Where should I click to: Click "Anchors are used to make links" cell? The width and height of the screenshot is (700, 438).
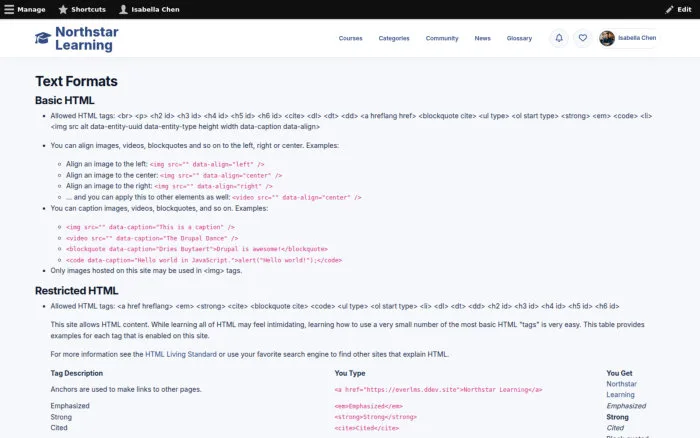pyautogui.click(x=126, y=389)
